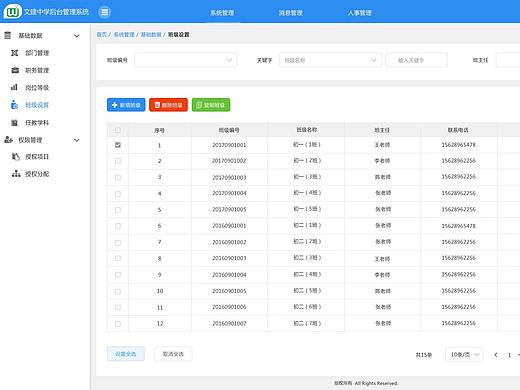Open the 10条/页 page size dropdown
The width and height of the screenshot is (520, 390).
click(464, 354)
